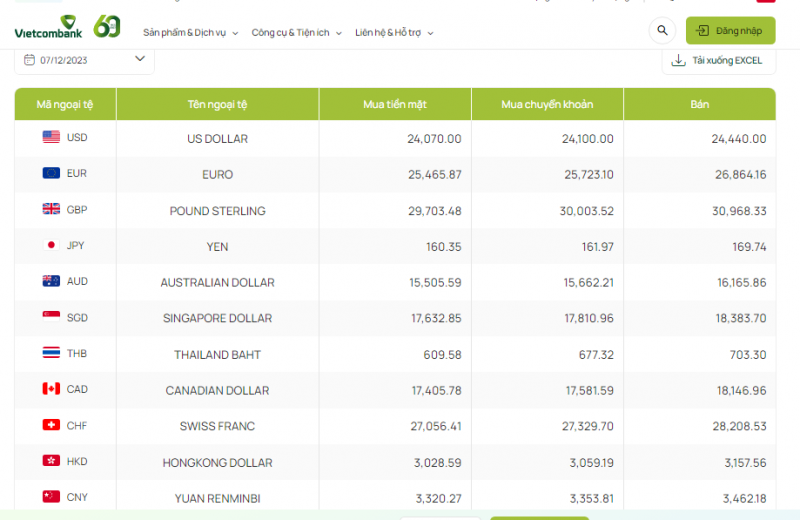Image resolution: width=800 pixels, height=520 pixels.
Task: Click the 60th anniversary emblem
Action: click(x=107, y=26)
